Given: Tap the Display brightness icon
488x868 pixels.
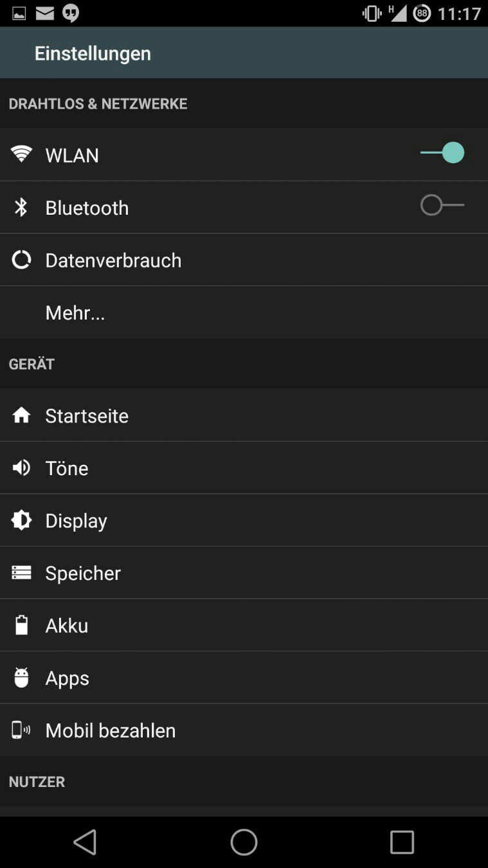Looking at the screenshot, I should click(x=21, y=520).
